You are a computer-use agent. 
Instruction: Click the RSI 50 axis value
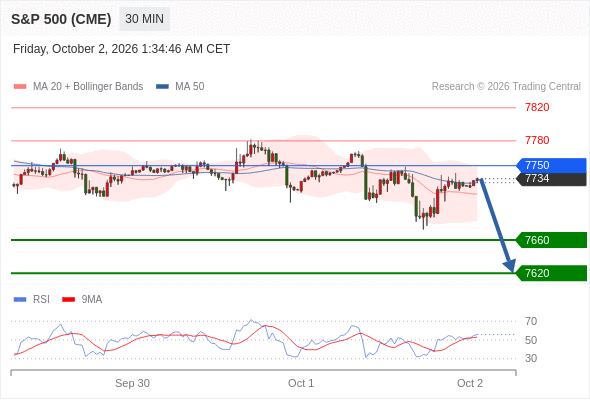click(531, 340)
